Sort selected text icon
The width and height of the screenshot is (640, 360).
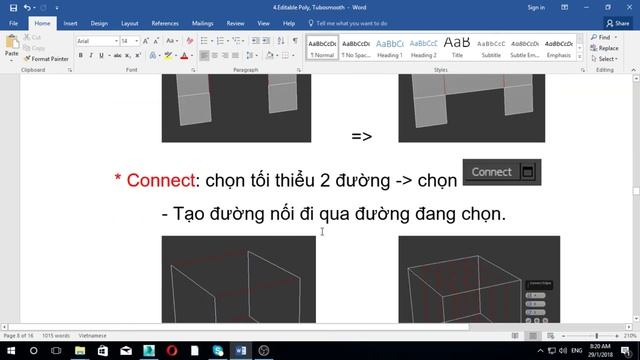coord(281,41)
